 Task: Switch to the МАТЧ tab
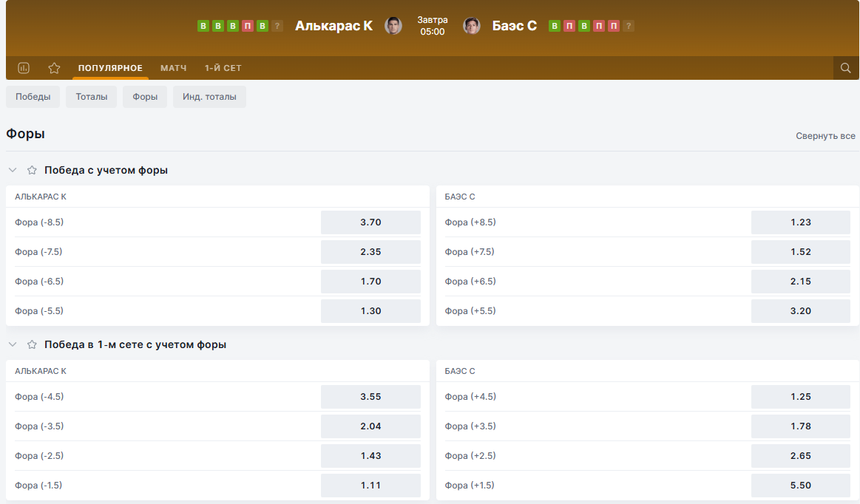click(174, 68)
